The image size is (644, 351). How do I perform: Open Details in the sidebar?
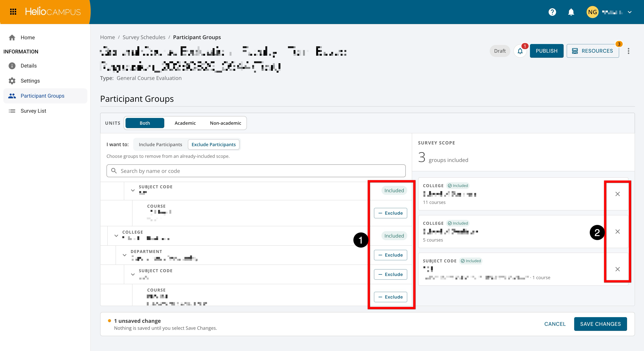coord(45,66)
